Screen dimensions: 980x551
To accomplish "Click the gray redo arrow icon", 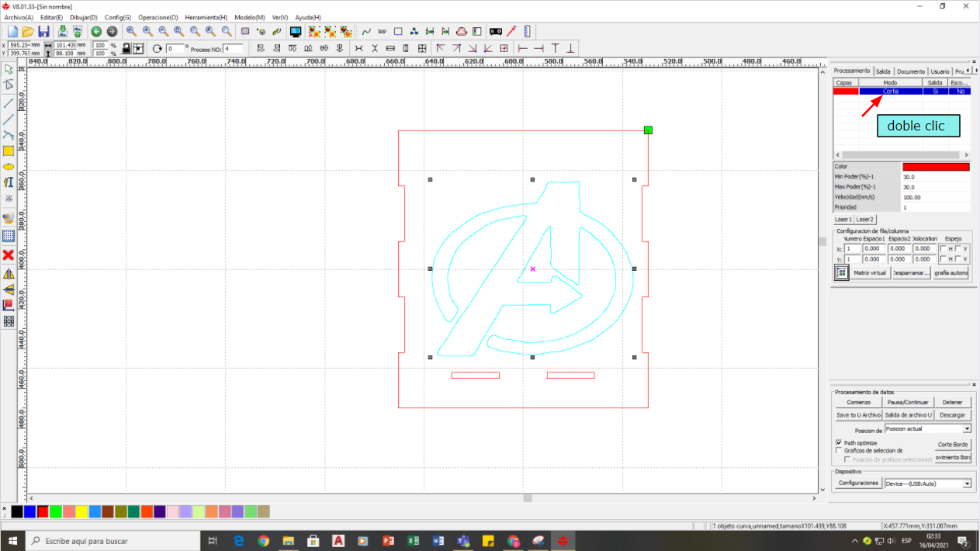I will [x=112, y=32].
